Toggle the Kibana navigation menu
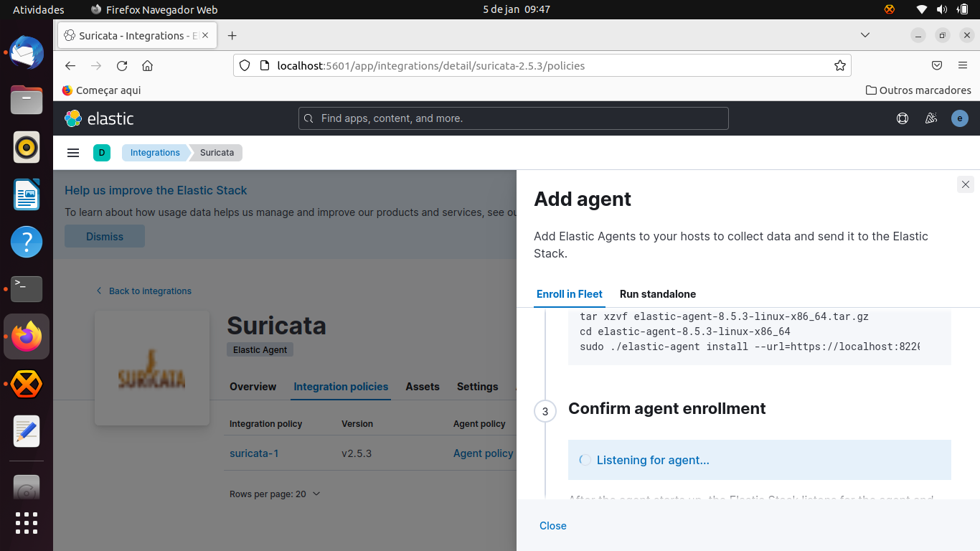The image size is (980, 551). click(72, 153)
